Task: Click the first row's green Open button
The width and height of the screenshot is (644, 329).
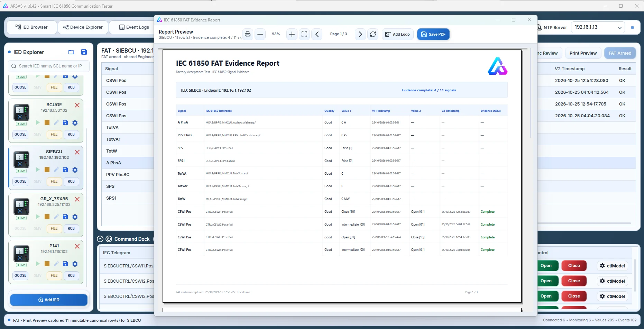Action: point(548,266)
